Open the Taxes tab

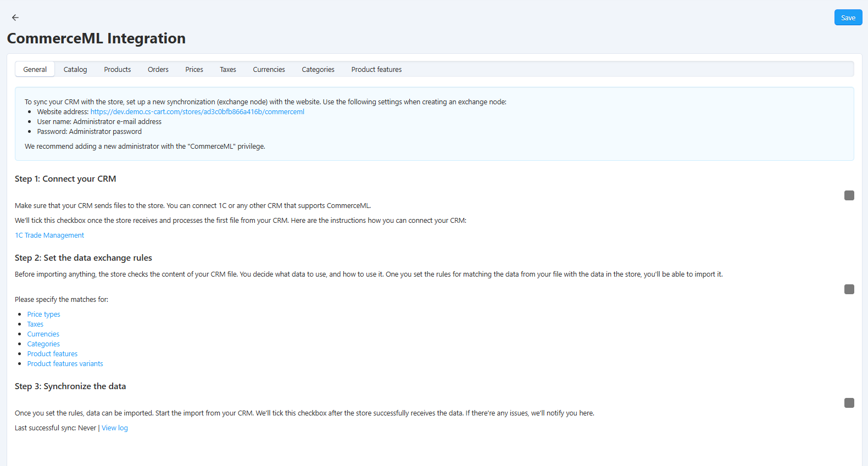[228, 70]
